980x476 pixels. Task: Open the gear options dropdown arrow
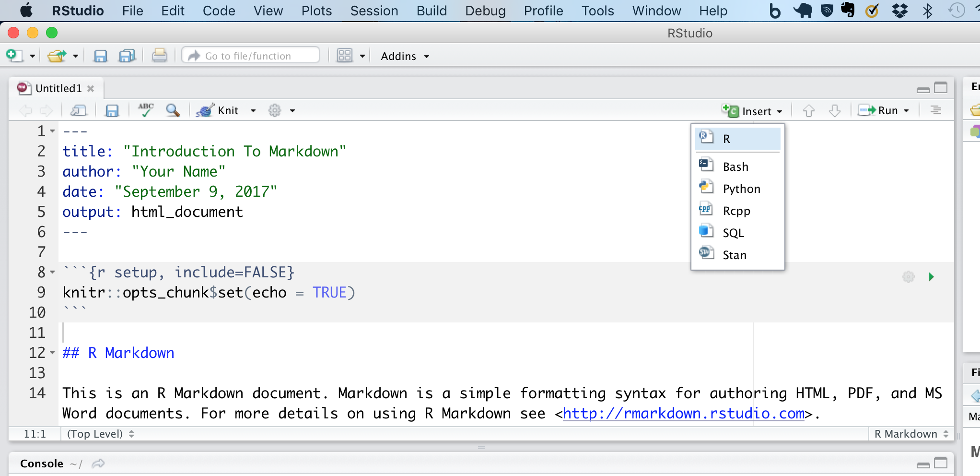pyautogui.click(x=292, y=111)
